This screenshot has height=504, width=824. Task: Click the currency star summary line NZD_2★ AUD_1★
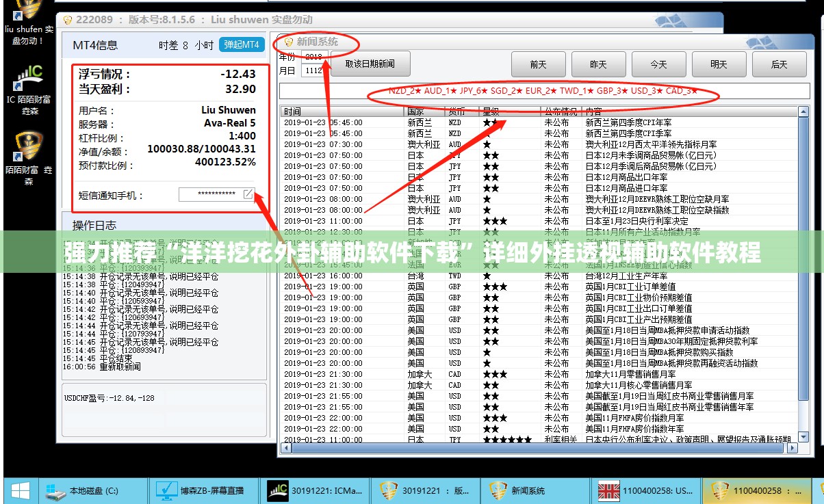543,90
